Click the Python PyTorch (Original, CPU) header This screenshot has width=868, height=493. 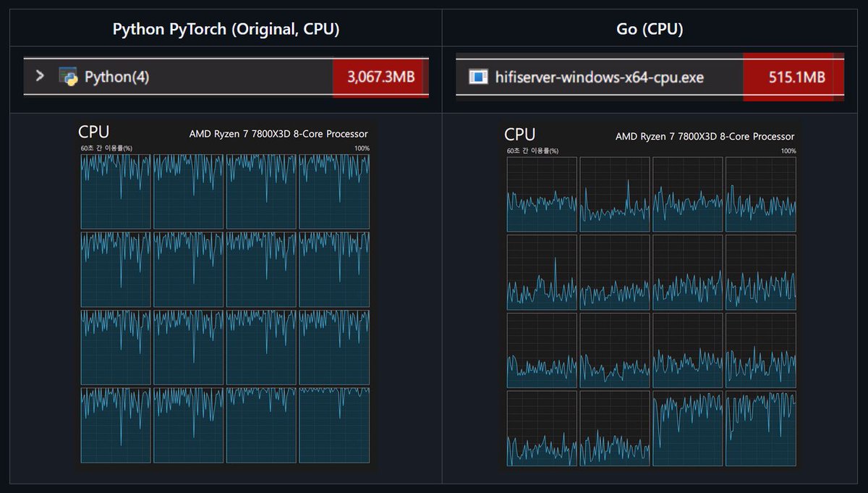[226, 29]
